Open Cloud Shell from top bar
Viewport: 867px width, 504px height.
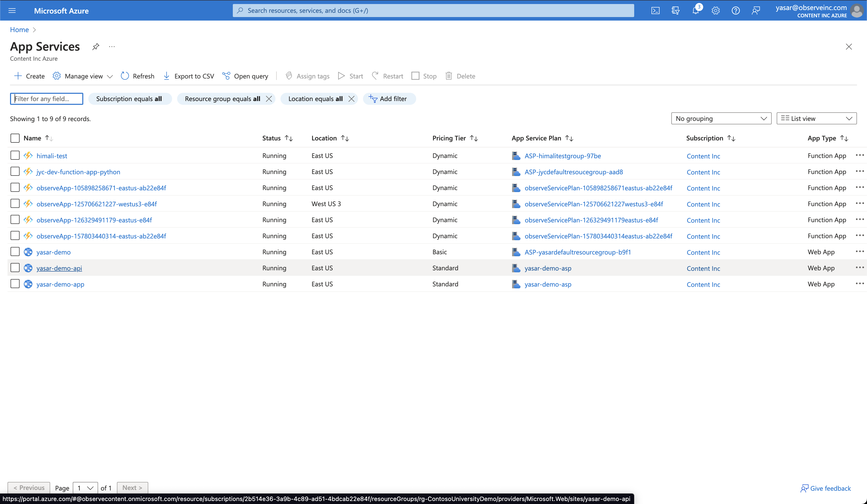(656, 11)
